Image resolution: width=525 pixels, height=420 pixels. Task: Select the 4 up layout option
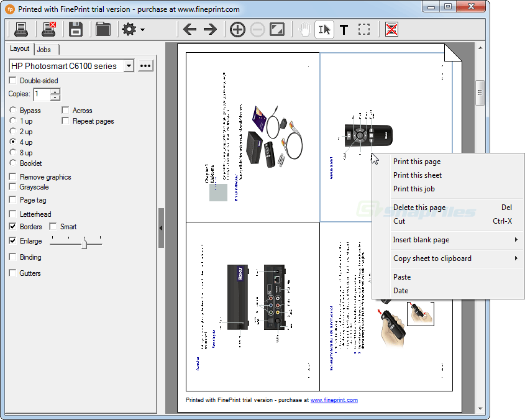[x=12, y=142]
